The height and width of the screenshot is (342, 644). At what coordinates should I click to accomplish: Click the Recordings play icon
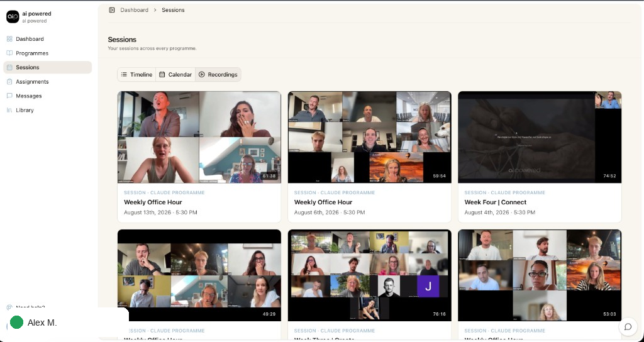tap(202, 74)
